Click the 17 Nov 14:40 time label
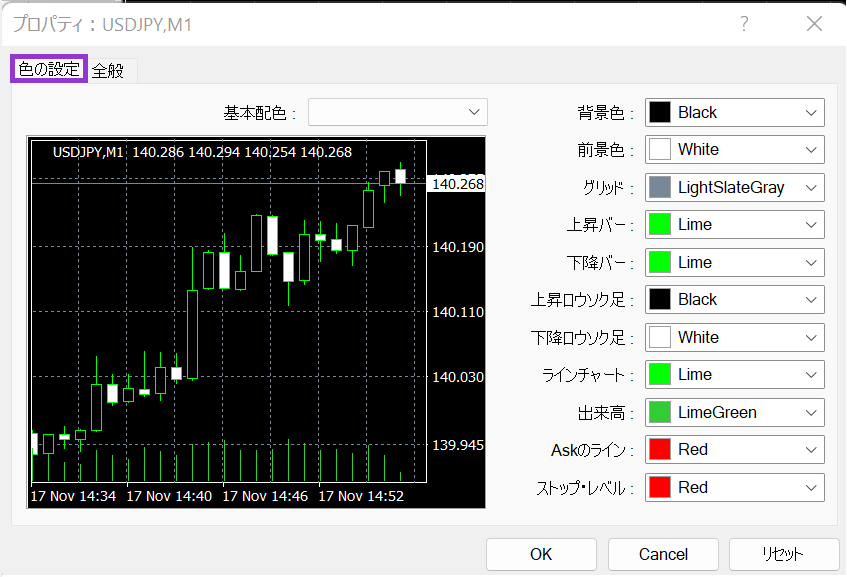 tap(169, 496)
